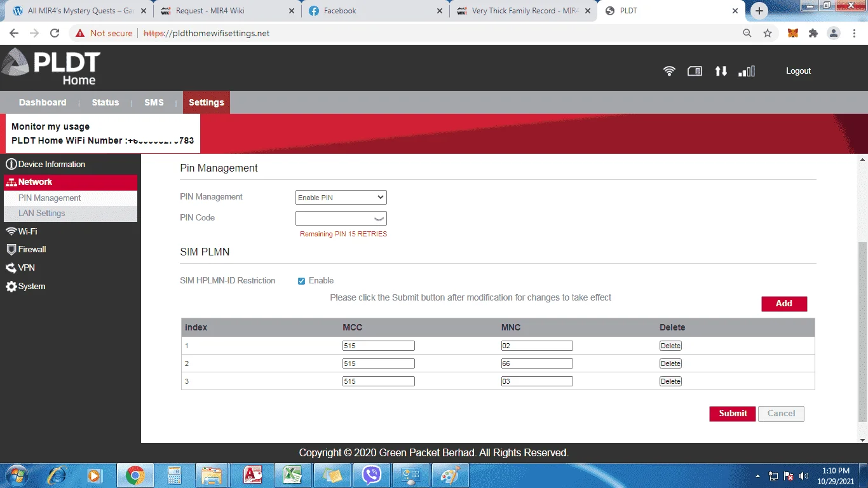Click MNC field containing 03
This screenshot has height=488, width=868.
[x=537, y=382]
